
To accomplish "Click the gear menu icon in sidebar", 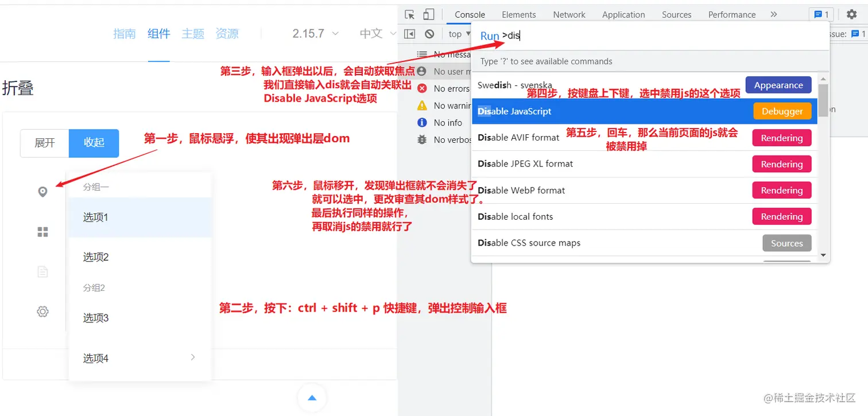I will (42, 312).
